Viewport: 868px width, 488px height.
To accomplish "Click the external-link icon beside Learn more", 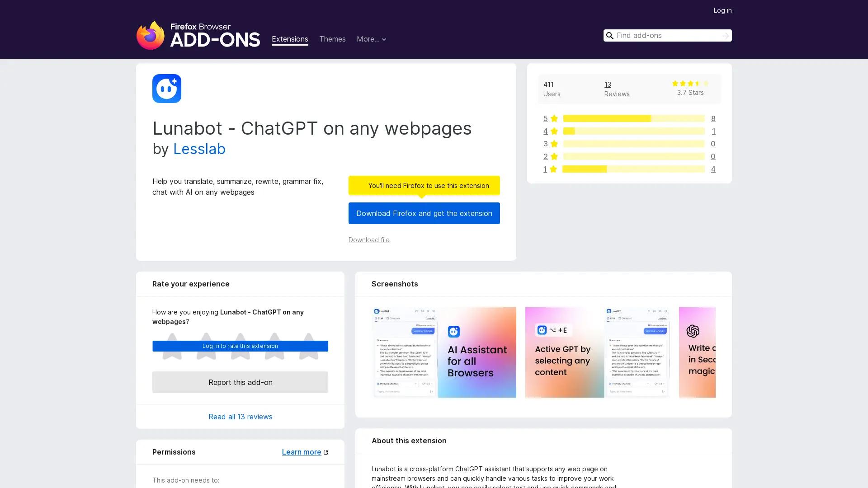I will [x=326, y=452].
